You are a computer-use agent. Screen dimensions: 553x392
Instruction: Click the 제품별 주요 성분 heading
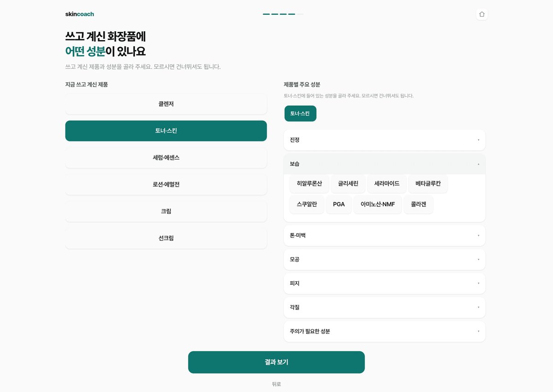302,84
